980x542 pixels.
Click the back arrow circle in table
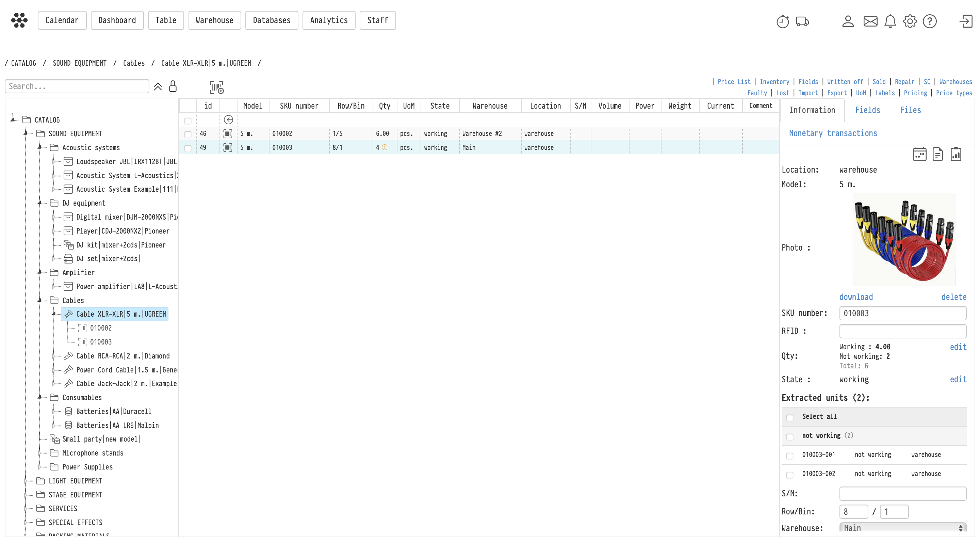[228, 120]
